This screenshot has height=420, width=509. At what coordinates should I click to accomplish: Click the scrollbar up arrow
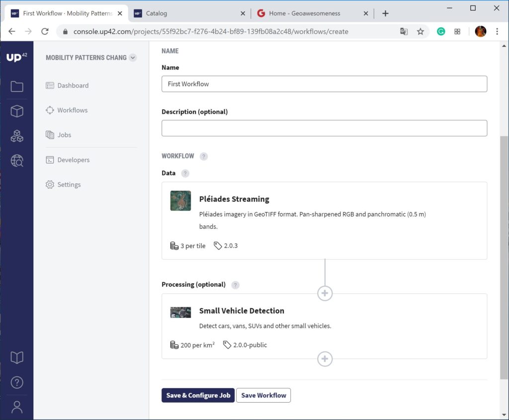coord(504,46)
